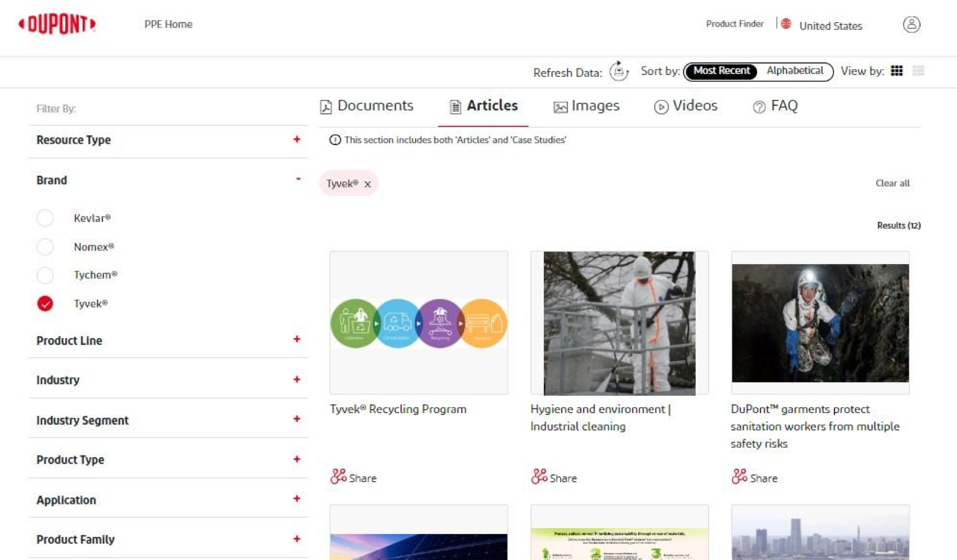Screen dimensions: 957x560
Task: Open the user account profile icon
Action: pos(911,24)
